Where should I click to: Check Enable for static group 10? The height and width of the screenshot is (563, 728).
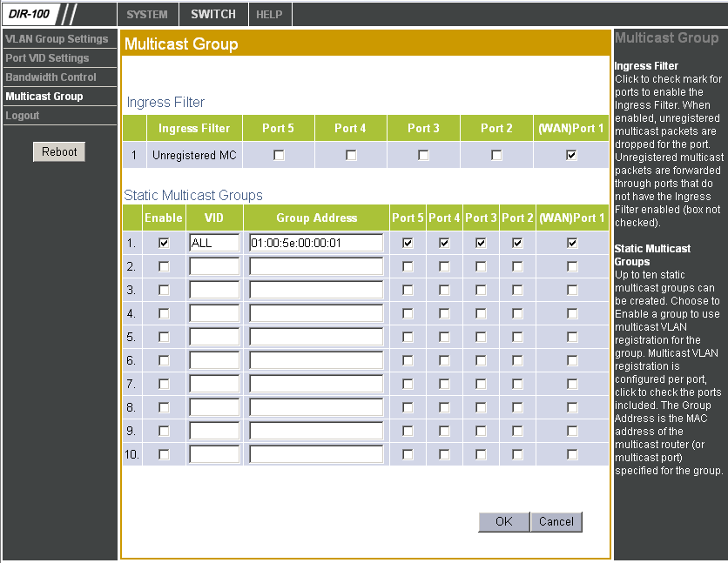point(164,454)
